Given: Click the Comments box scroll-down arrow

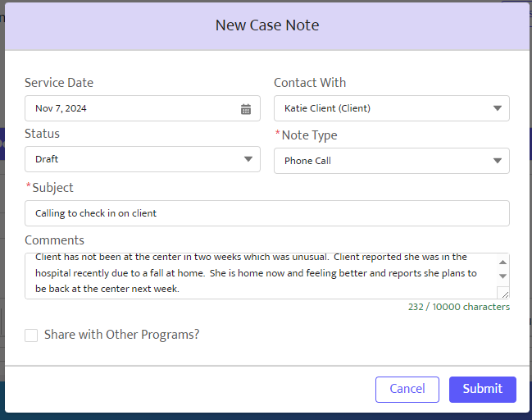Looking at the screenshot, I should (x=502, y=276).
